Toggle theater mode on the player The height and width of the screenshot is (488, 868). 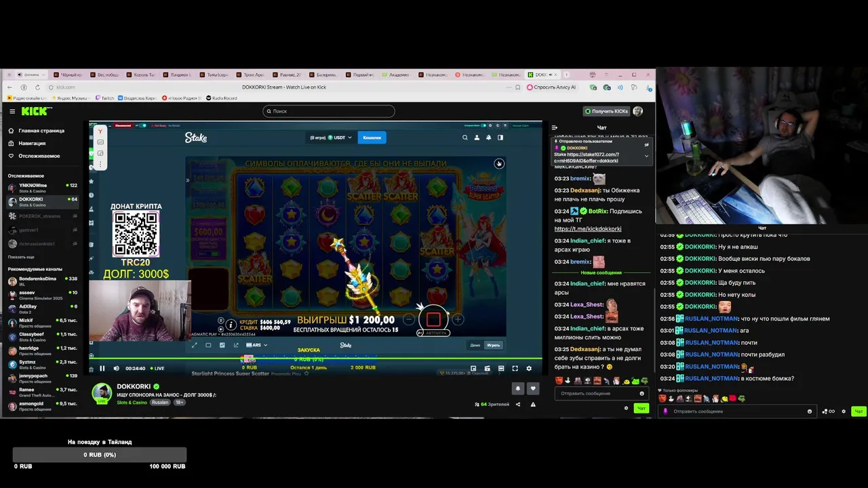click(x=501, y=369)
